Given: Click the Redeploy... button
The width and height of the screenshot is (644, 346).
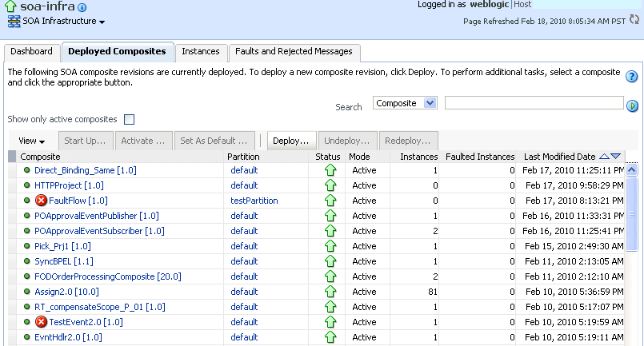Looking at the screenshot, I should (x=408, y=141).
